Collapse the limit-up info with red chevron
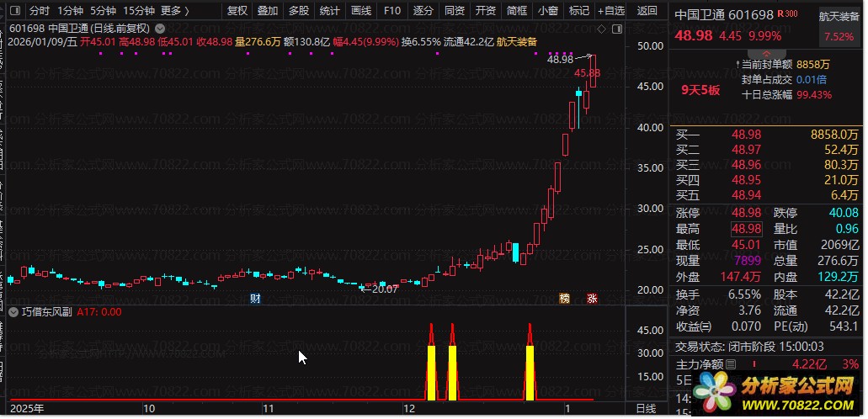 click(766, 53)
